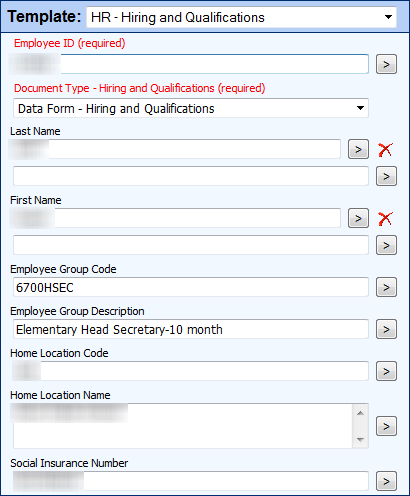
Task: Remove the Last Name entry with red X
Action: [385, 150]
